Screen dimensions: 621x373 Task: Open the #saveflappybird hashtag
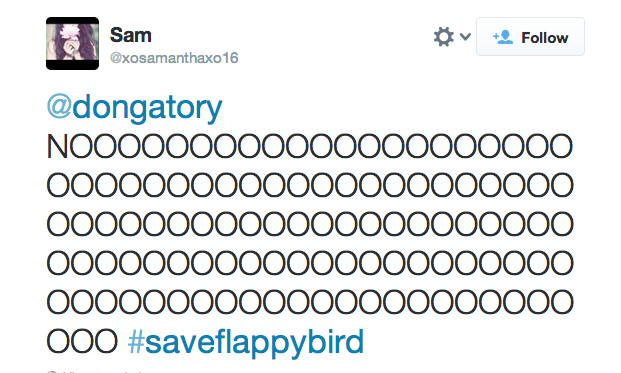(x=246, y=343)
